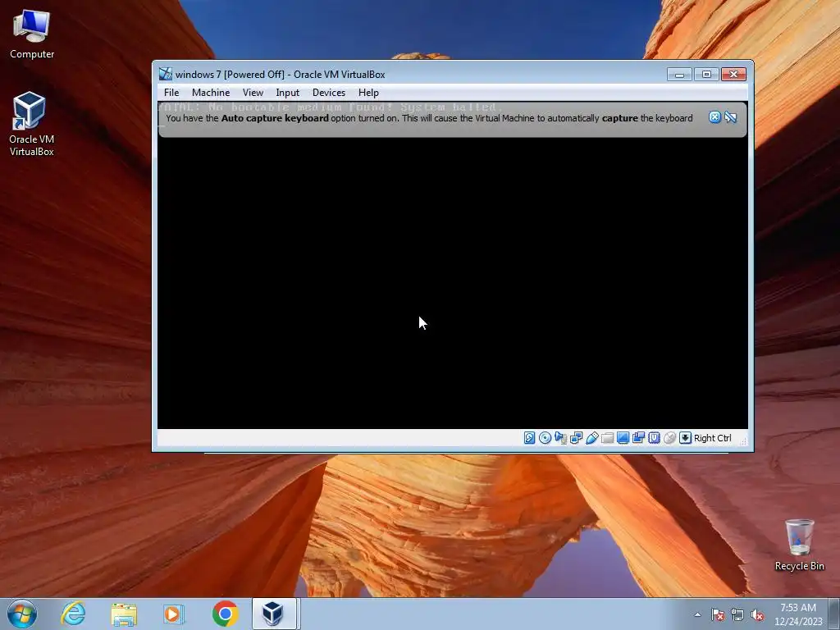Open the Devices menu
This screenshot has height=630, width=840.
pos(328,93)
